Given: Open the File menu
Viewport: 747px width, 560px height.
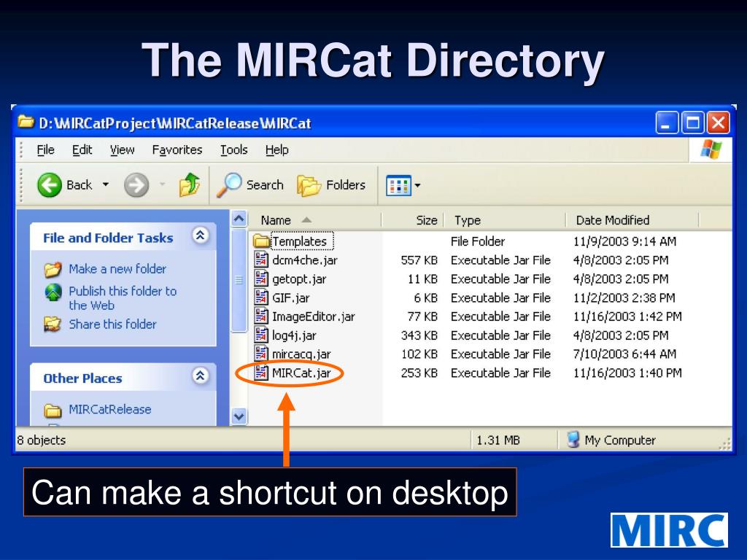Looking at the screenshot, I should point(46,150).
